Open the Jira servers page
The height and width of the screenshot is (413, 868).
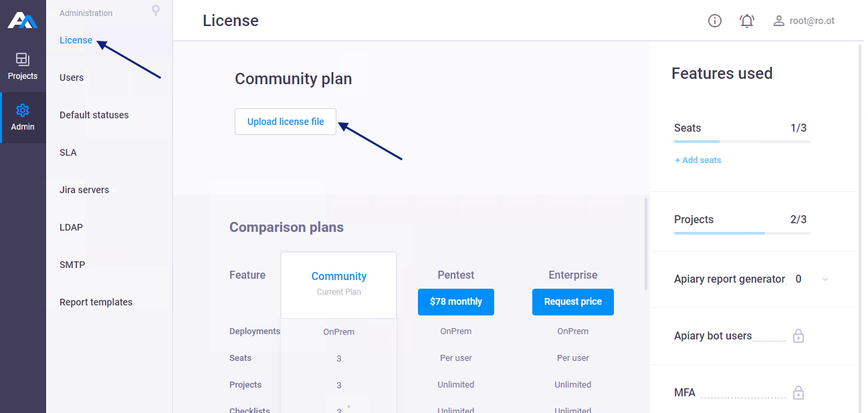point(84,190)
